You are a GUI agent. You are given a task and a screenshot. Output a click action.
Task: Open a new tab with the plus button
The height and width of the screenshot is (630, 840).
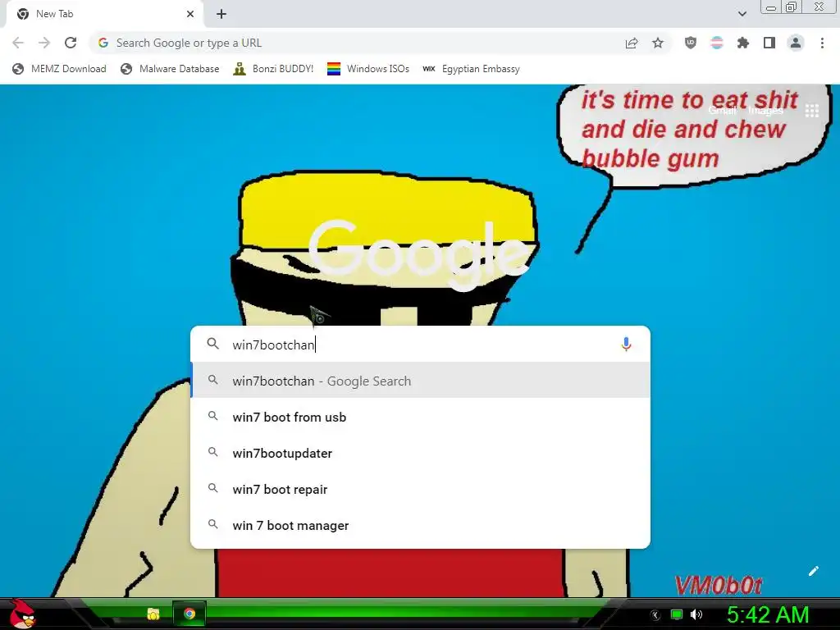pyautogui.click(x=221, y=14)
